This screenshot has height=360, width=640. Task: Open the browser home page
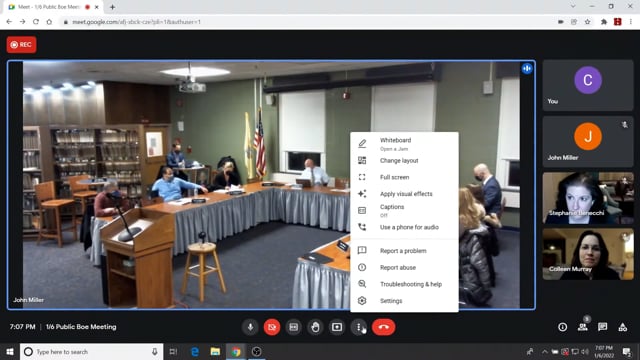coord(49,22)
